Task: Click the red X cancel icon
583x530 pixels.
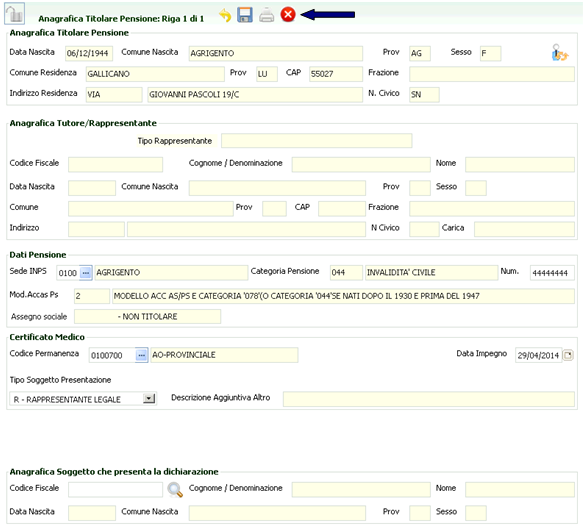Action: pyautogui.click(x=288, y=15)
